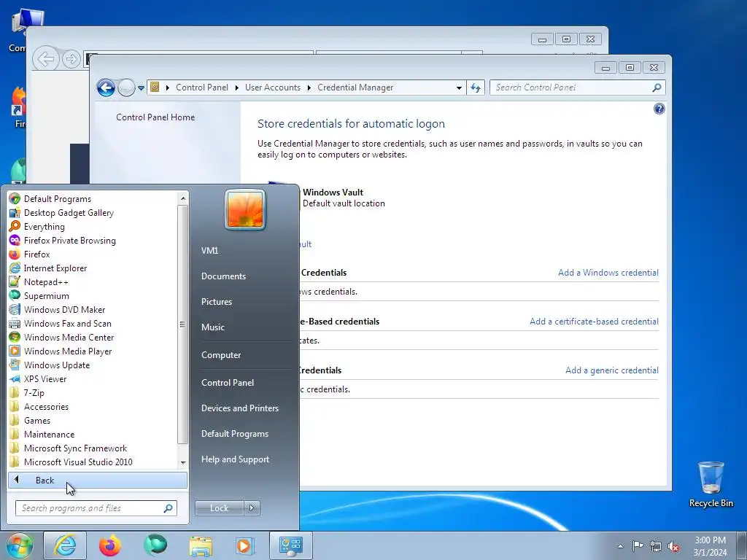Expand the Maintenance folder
The width and height of the screenshot is (747, 560).
coord(49,434)
